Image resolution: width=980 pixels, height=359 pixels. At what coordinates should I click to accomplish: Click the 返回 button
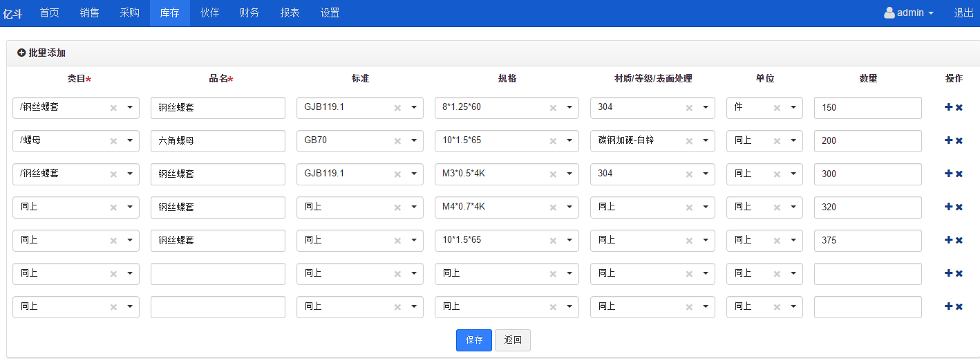(x=513, y=340)
